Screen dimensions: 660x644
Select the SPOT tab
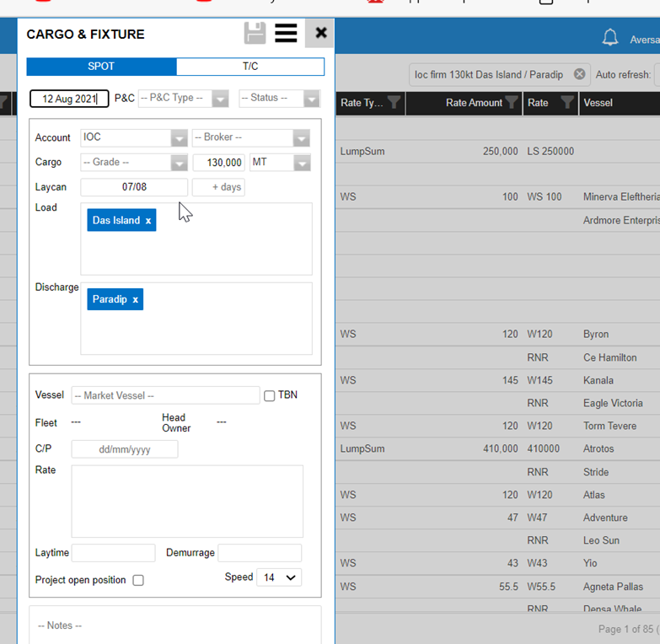[x=101, y=67]
